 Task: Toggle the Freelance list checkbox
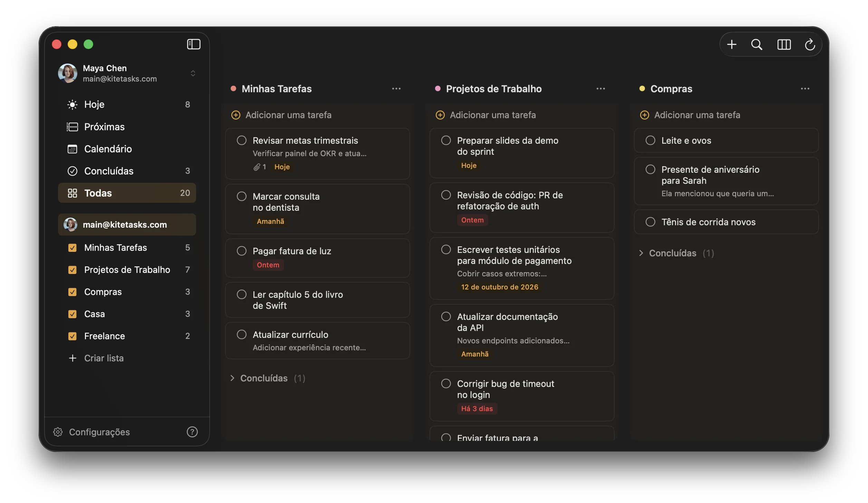click(72, 336)
